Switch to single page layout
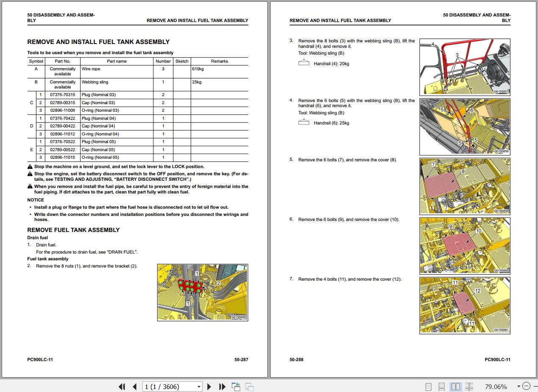 (428, 386)
